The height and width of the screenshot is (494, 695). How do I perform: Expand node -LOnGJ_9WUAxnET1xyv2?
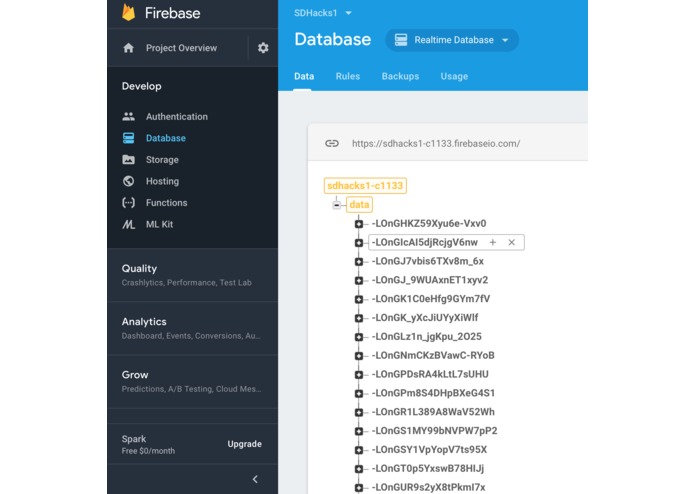coord(359,280)
